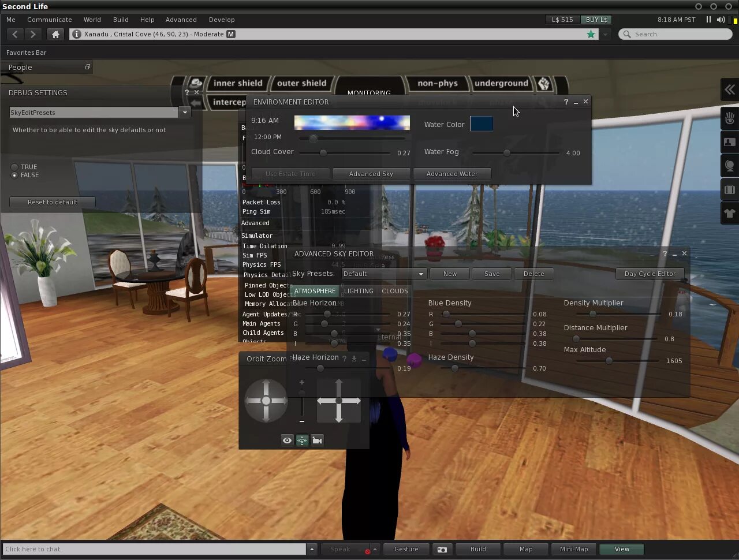
Task: Click the forward navigation arrow
Action: click(x=33, y=34)
